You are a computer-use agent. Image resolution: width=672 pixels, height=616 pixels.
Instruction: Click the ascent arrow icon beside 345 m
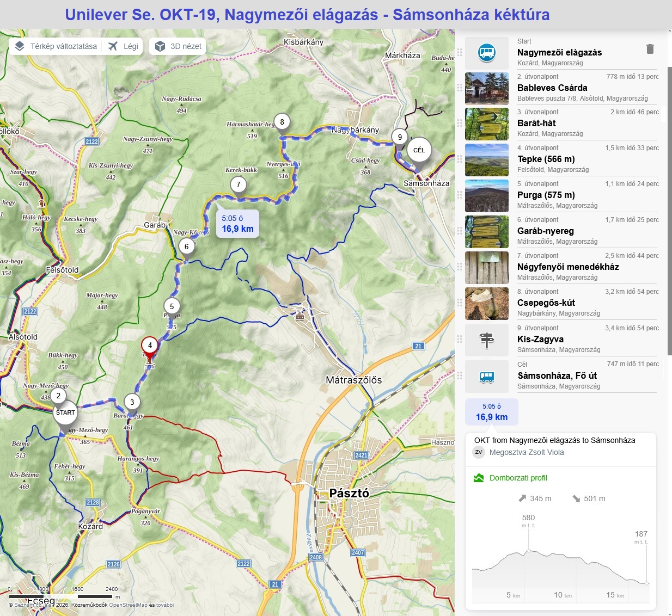click(523, 498)
